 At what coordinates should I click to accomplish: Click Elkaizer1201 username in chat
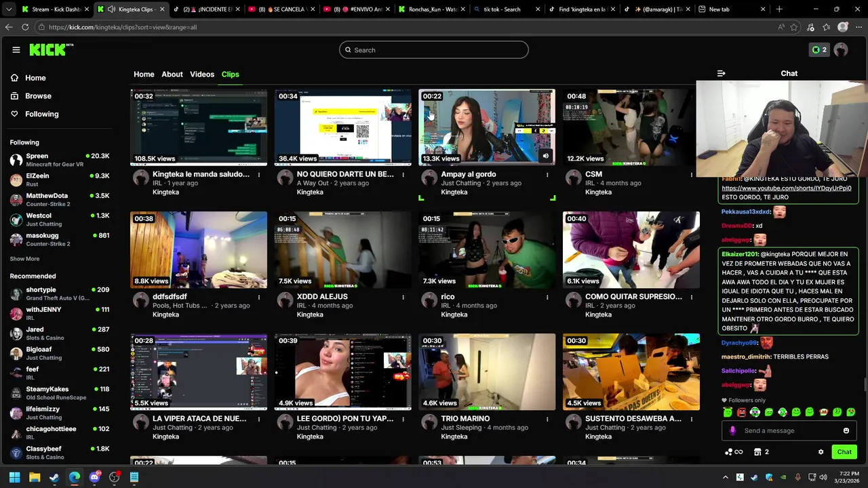pos(740,254)
